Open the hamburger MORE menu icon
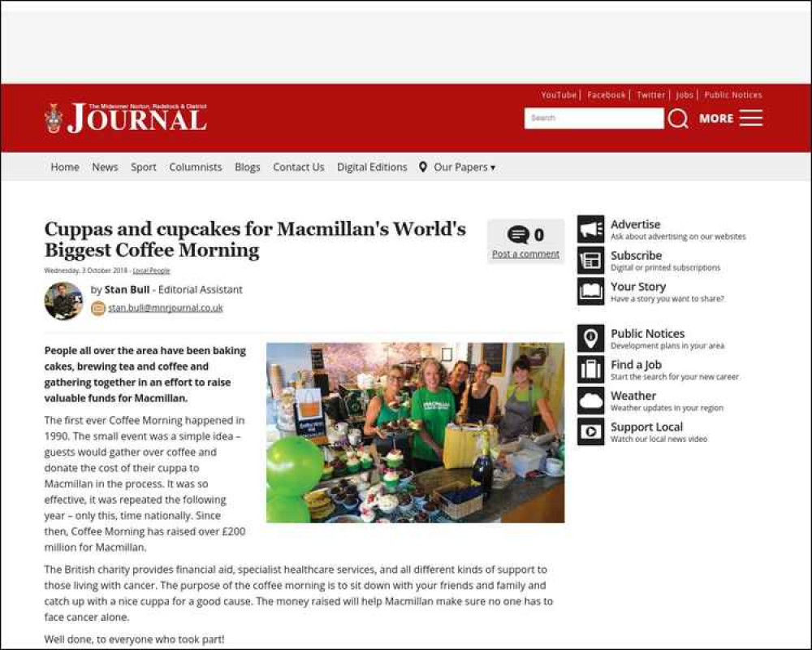This screenshot has height=650, width=812. point(751,118)
